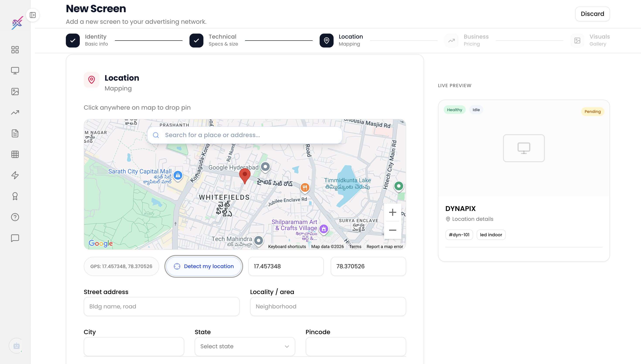Click the #dyn-101 tag in preview
Screen dimensions: 641x364
pos(459,235)
